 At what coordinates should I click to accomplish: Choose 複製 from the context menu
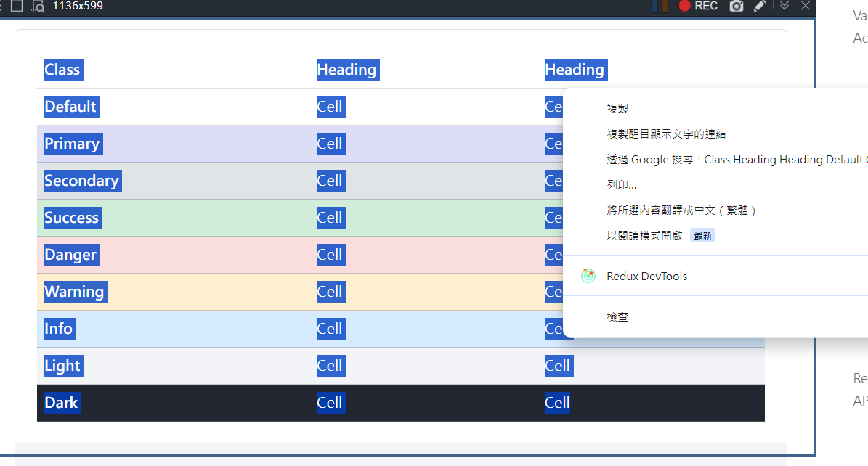[x=617, y=109]
